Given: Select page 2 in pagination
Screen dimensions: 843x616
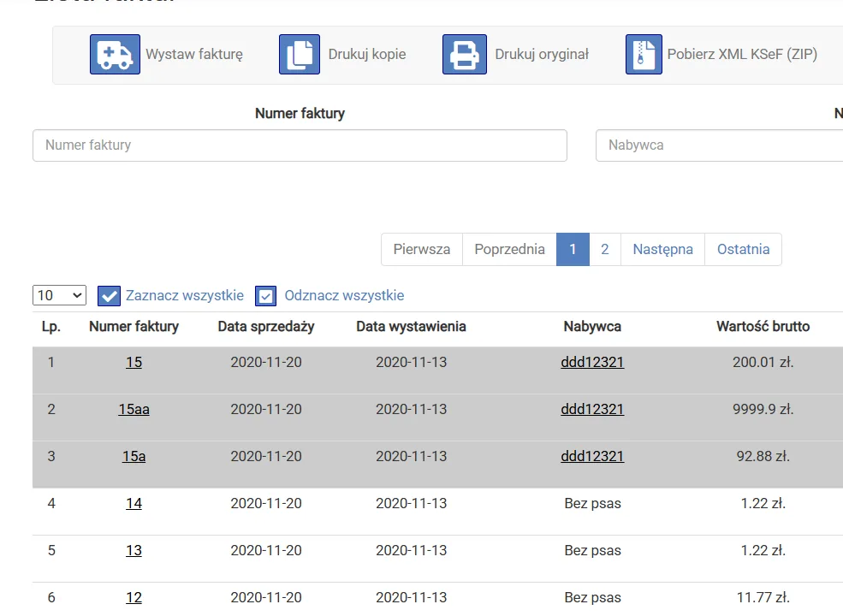Looking at the screenshot, I should coord(605,250).
